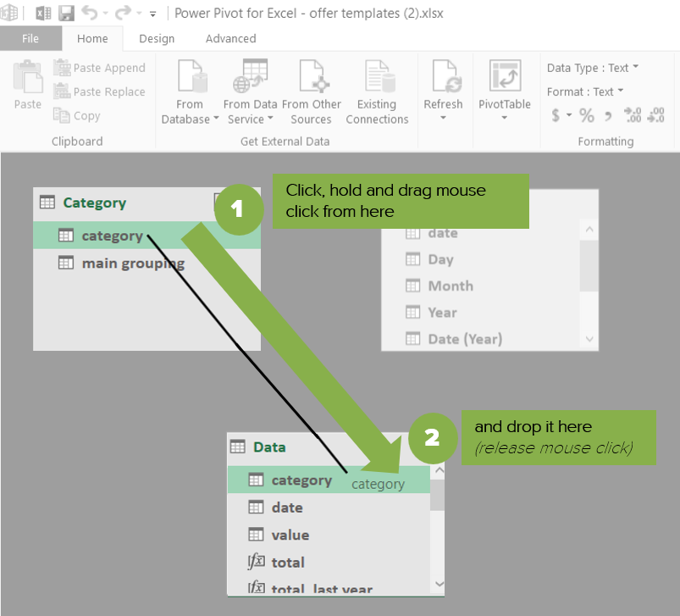Apply currency format with dollar icon
Viewport: 680px width, 616px height.
[x=556, y=115]
